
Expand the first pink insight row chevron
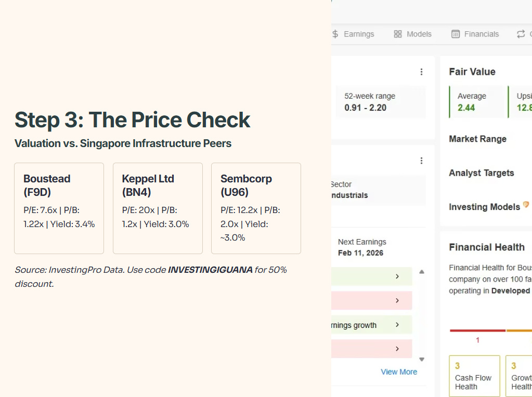(x=397, y=300)
